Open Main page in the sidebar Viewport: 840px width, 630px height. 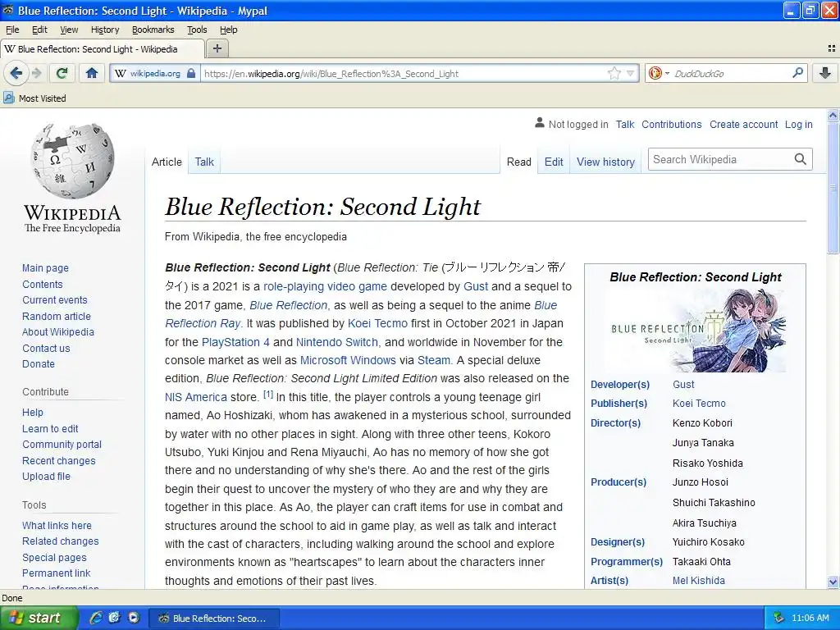[46, 268]
